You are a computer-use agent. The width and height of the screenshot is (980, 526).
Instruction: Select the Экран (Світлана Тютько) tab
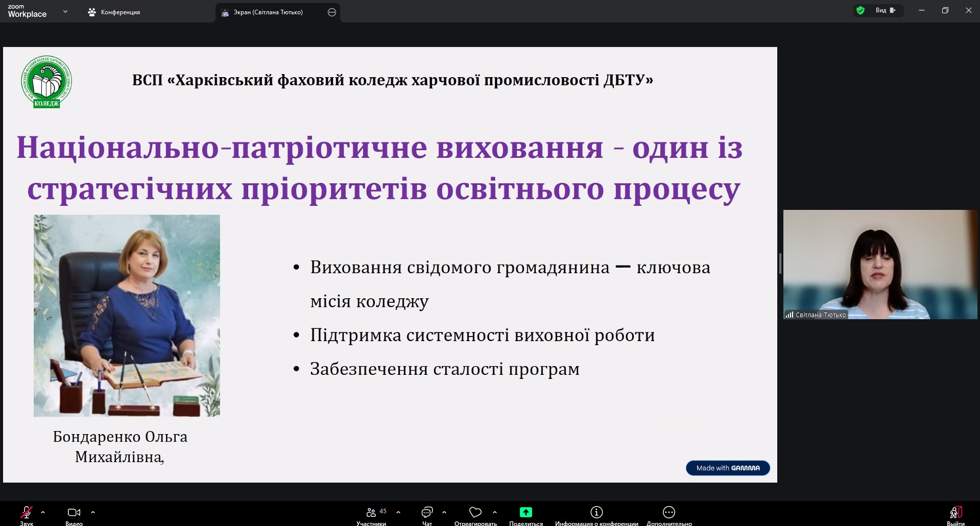pos(268,12)
